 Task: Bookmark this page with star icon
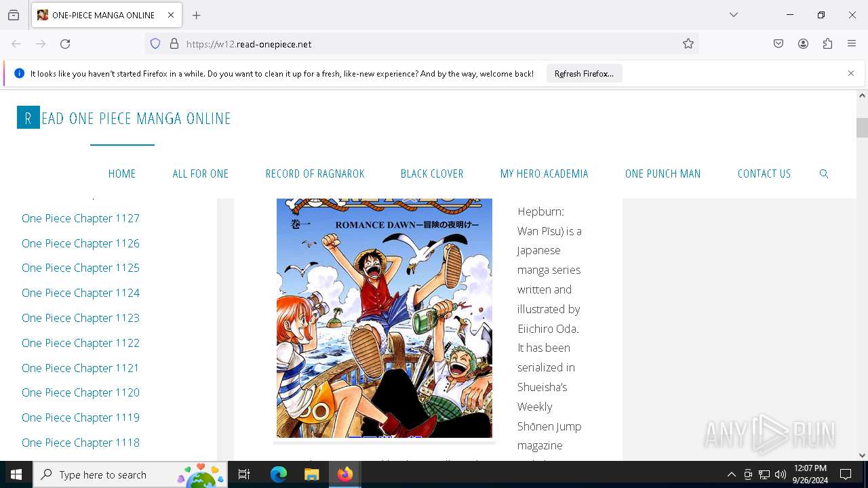(x=688, y=44)
